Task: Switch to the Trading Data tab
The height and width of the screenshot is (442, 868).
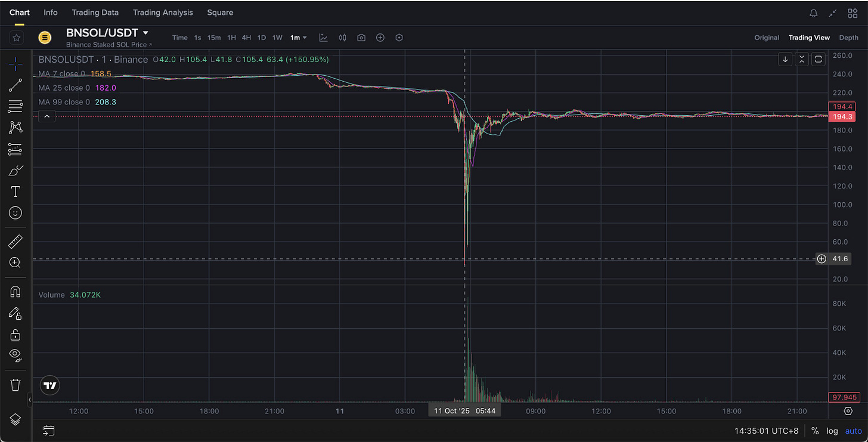Action: tap(95, 13)
